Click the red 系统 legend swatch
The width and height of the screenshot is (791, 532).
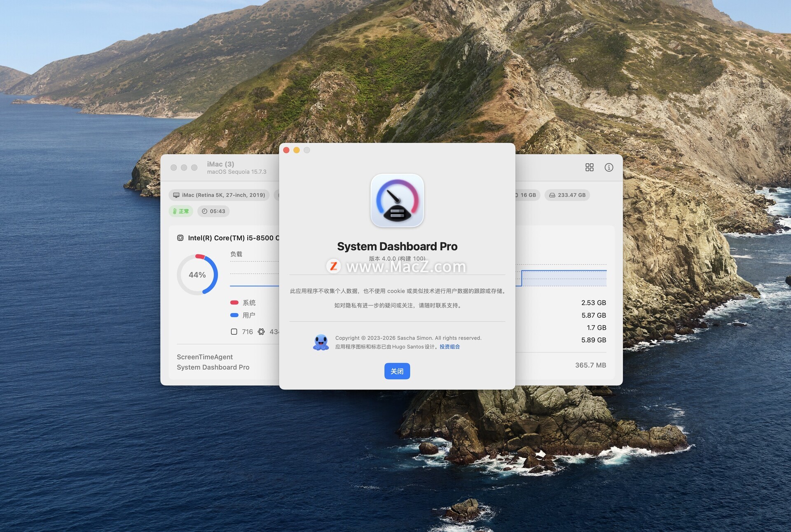pos(234,302)
